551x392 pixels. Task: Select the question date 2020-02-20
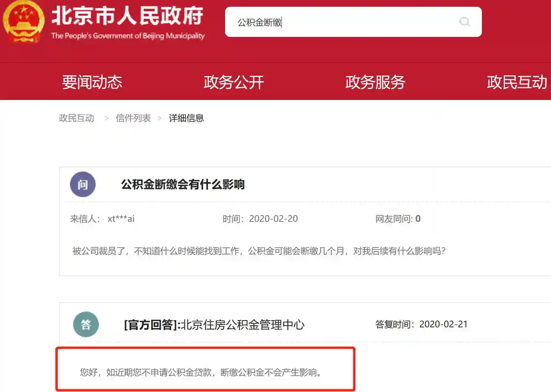pos(273,219)
